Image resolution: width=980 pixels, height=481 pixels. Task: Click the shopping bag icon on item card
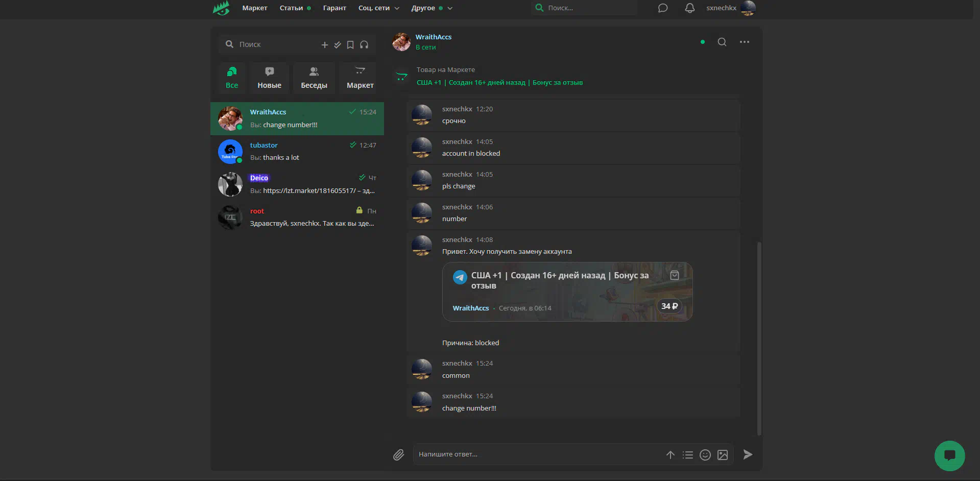(x=675, y=275)
